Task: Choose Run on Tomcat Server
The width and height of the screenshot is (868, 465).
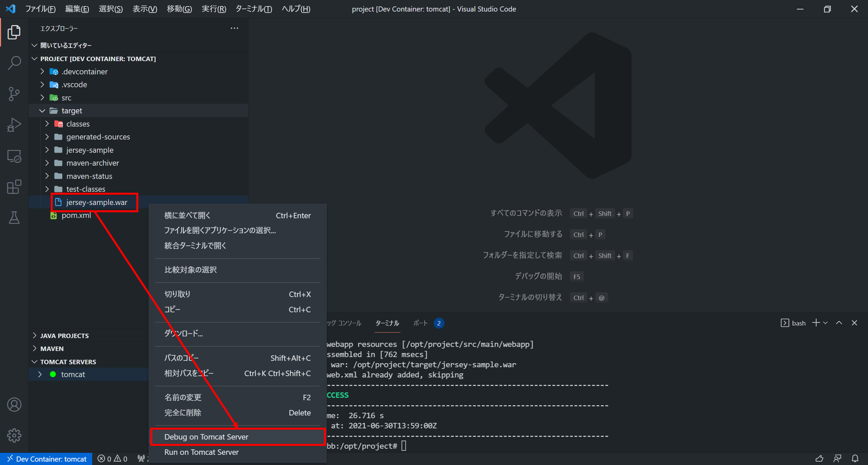Action: (x=201, y=452)
